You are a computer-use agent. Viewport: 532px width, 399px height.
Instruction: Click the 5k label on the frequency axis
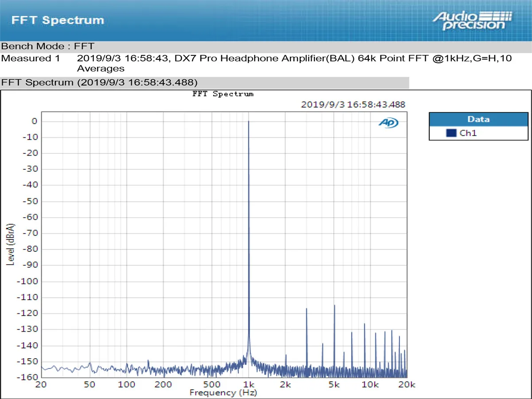(334, 384)
